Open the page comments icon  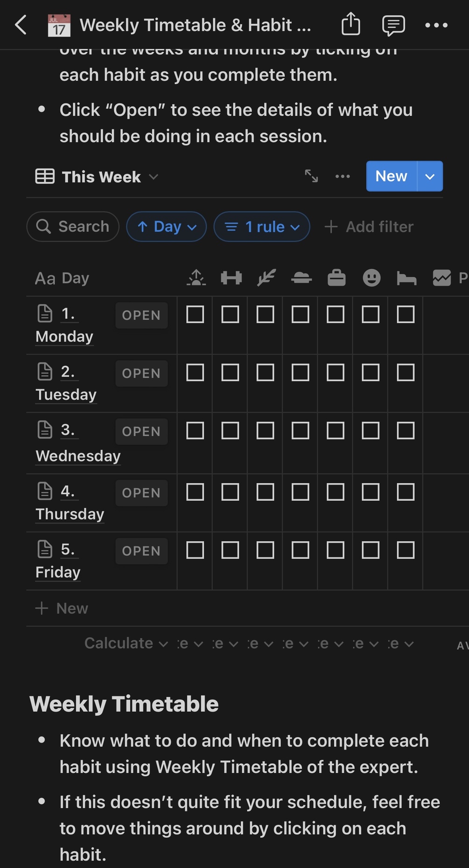(393, 25)
